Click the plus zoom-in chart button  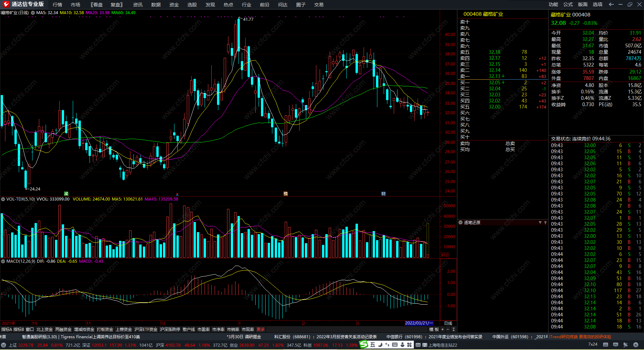[x=442, y=330]
